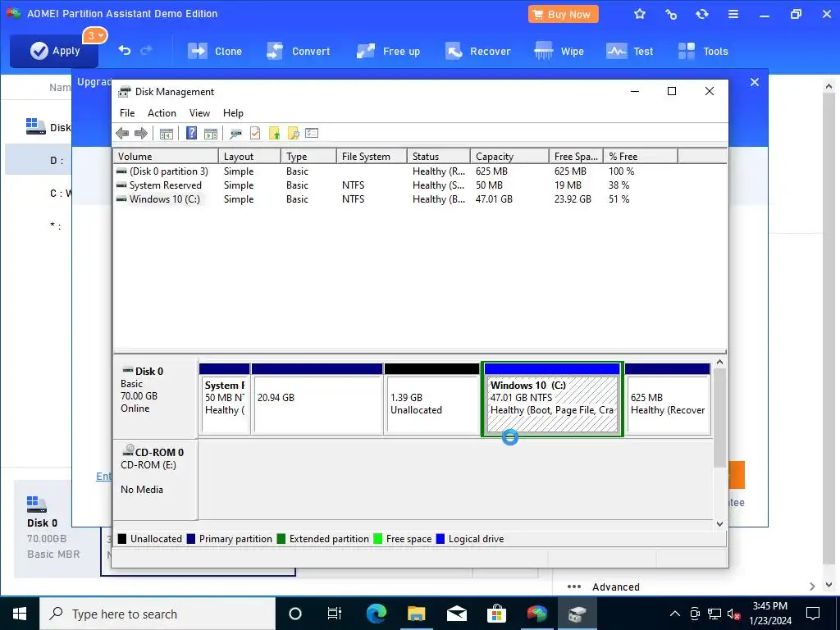Sort by the Status column header
Screen dimensions: 840x630
pyautogui.click(x=438, y=157)
